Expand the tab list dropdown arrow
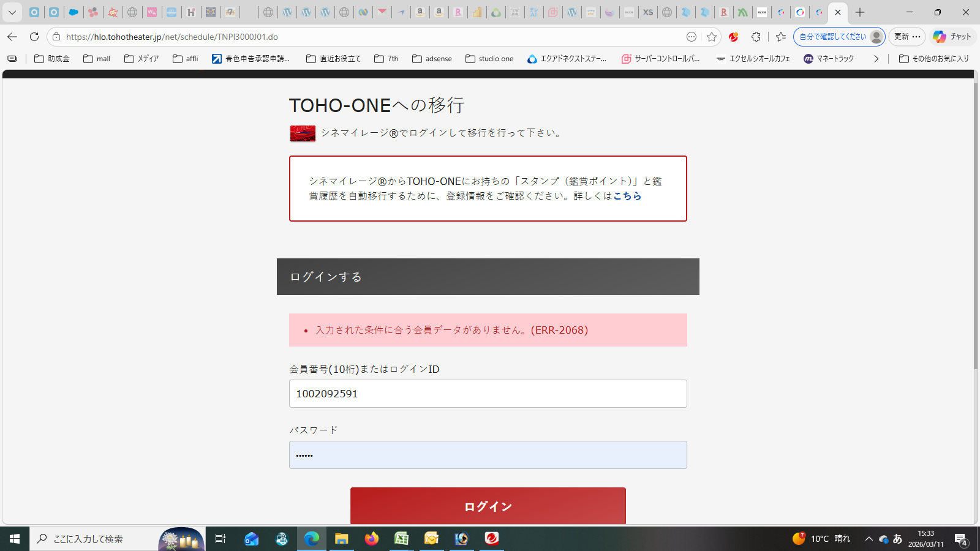Image resolution: width=980 pixels, height=551 pixels. click(12, 12)
